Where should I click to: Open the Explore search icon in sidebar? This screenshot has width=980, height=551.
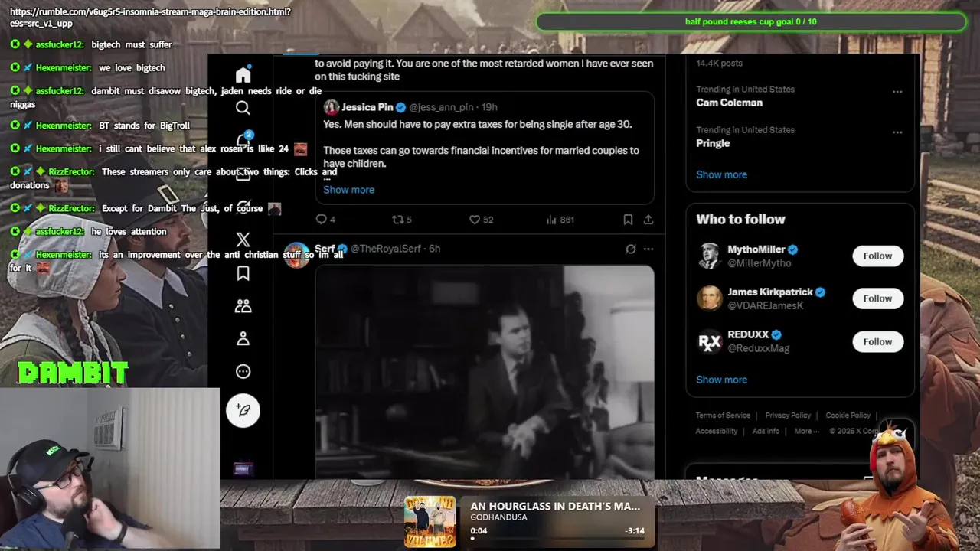pos(243,108)
